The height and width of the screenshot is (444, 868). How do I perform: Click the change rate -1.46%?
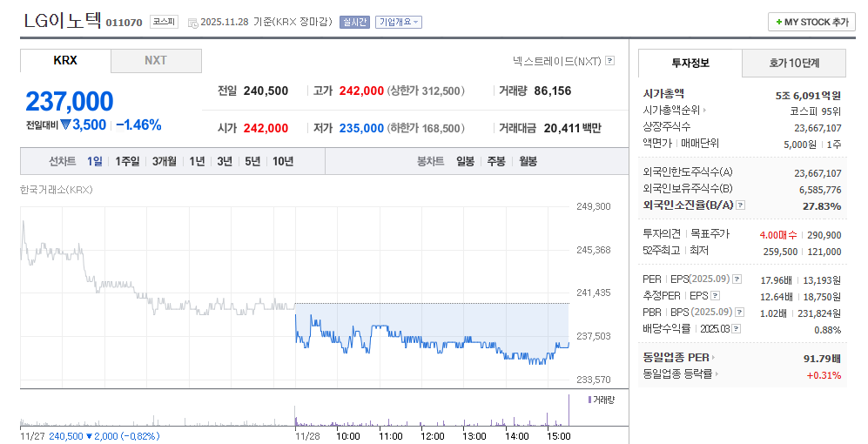pyautogui.click(x=139, y=125)
